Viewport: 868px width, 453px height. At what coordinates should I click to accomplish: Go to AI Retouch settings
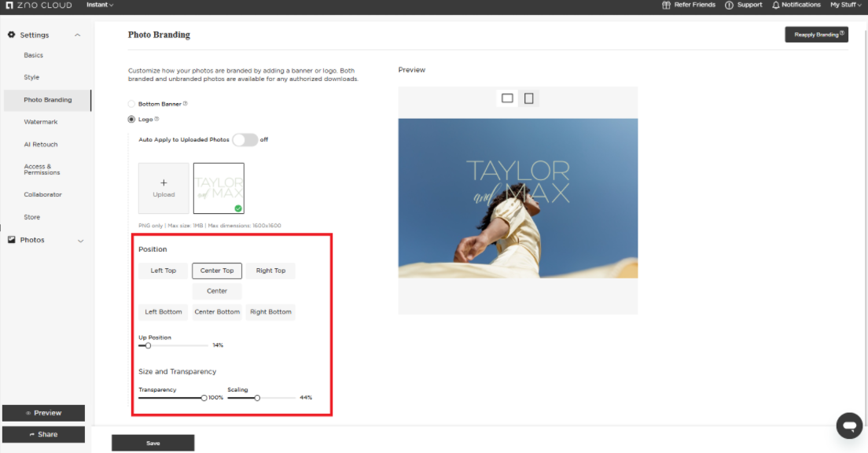(x=41, y=145)
